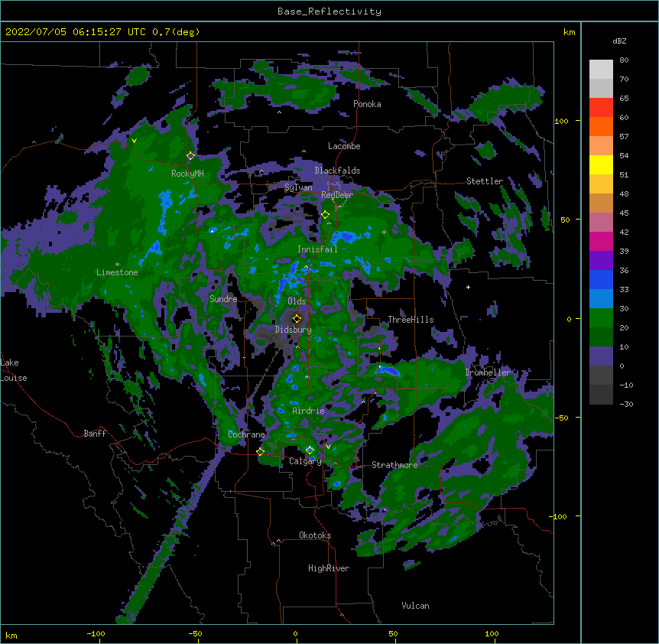This screenshot has width=659, height=644.
Task: Click the Olds label
Action: (297, 301)
